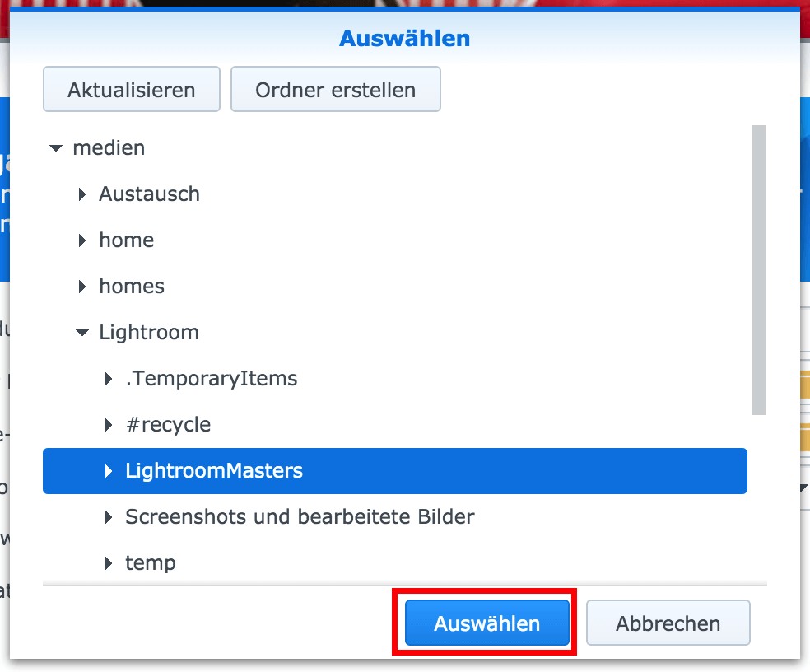Select the Austausch folder name
The width and height of the screenshot is (810, 672).
point(149,194)
